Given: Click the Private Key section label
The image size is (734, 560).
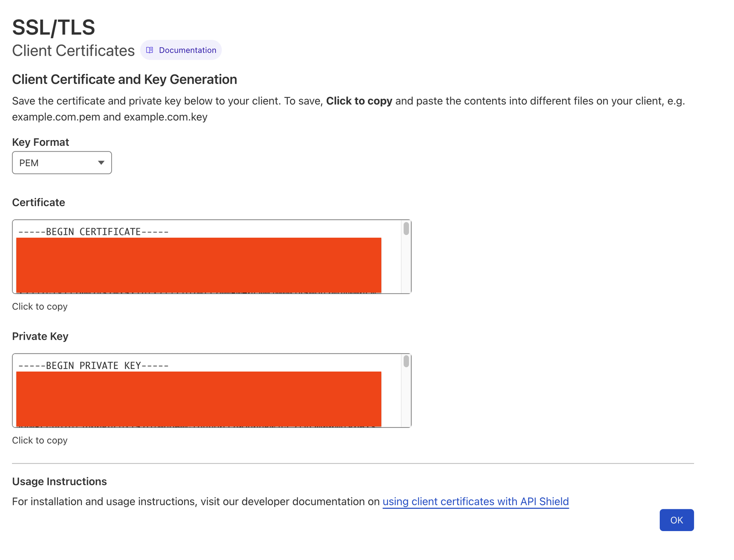Looking at the screenshot, I should coord(40,336).
